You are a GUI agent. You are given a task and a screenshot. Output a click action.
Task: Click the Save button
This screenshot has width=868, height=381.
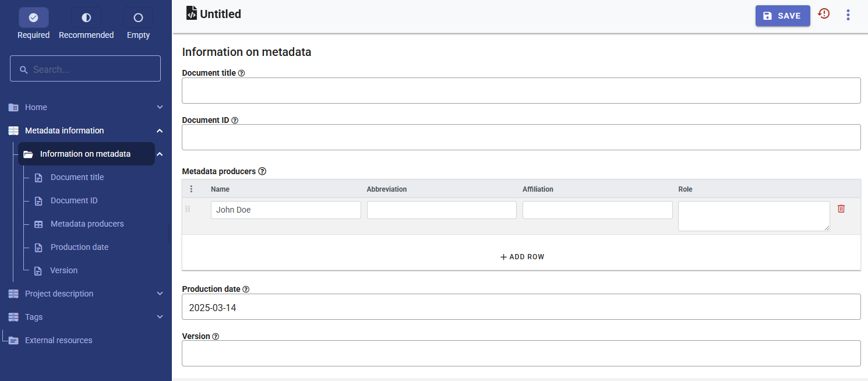point(782,16)
